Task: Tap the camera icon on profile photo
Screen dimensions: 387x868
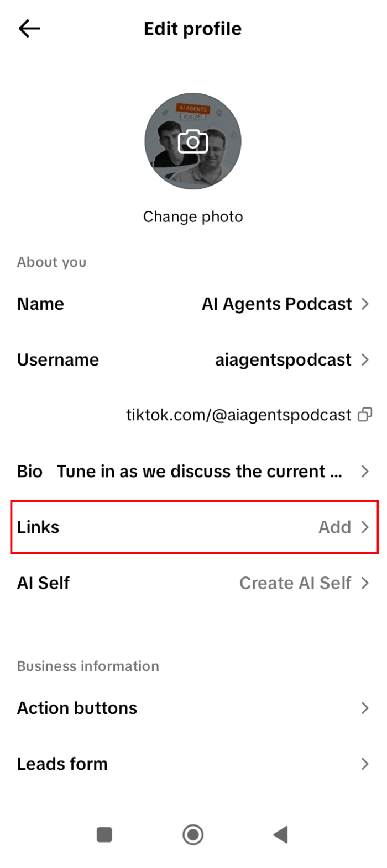Action: pyautogui.click(x=193, y=142)
